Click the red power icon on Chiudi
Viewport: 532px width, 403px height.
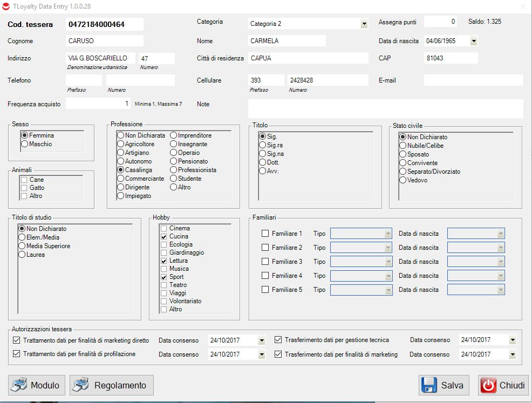coord(488,385)
